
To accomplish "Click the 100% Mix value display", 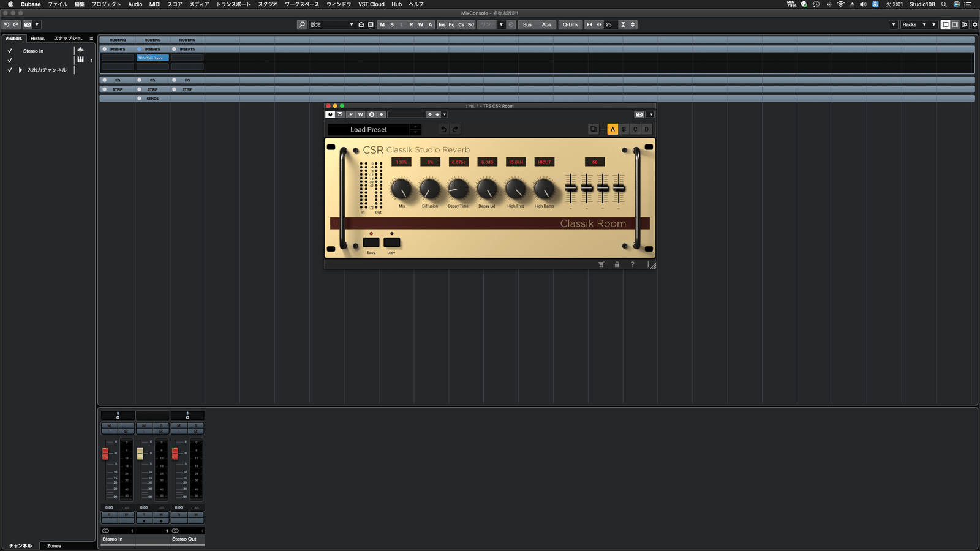I will coord(401,162).
